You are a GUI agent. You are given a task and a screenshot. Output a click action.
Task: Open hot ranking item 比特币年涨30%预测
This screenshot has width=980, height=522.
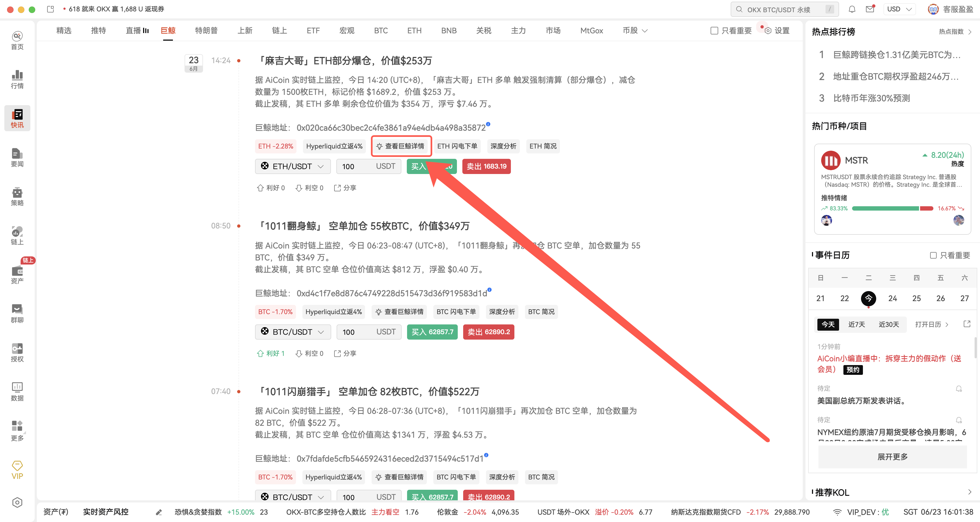tap(871, 98)
